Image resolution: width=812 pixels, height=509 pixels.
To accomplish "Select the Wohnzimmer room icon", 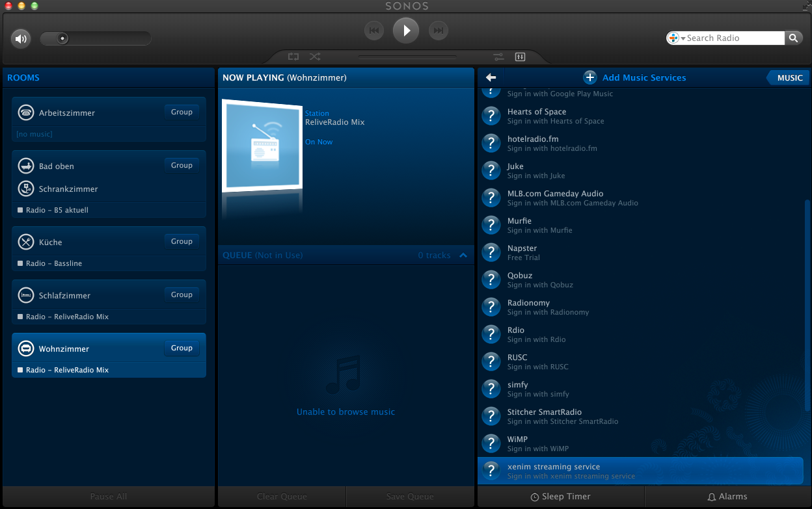I will click(26, 348).
